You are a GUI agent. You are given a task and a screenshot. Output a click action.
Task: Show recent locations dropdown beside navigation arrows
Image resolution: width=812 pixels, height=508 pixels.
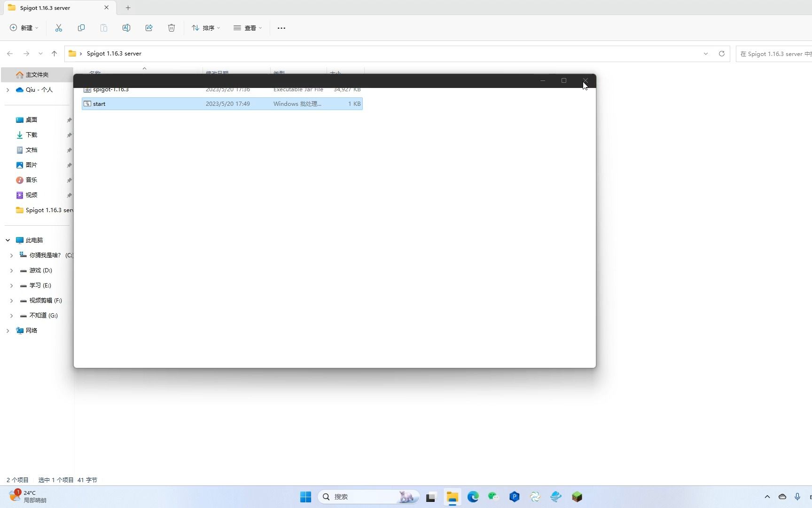coord(40,54)
